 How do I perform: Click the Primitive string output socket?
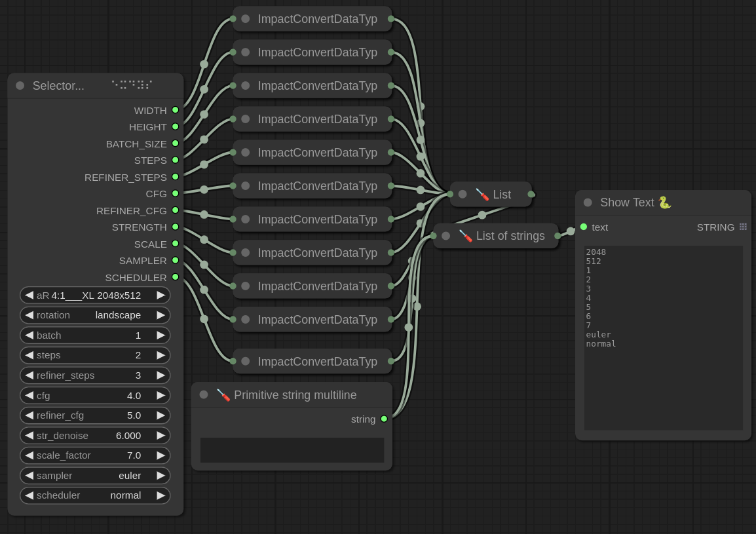384,419
